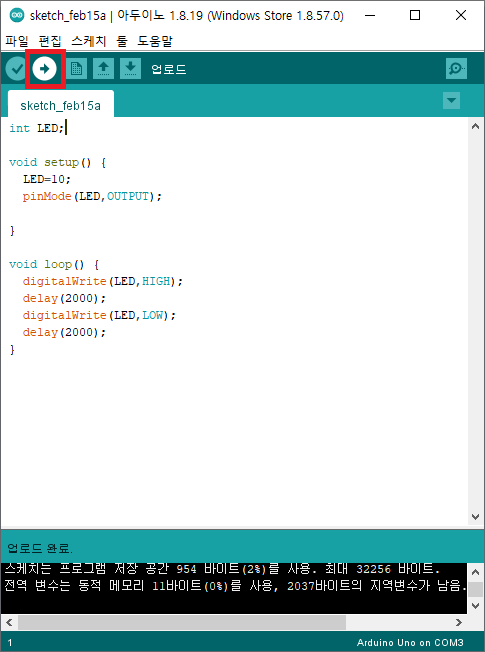Click the 'void loop() {' line
Image resolution: width=485 pixels, height=652 pixels.
pos(54,264)
